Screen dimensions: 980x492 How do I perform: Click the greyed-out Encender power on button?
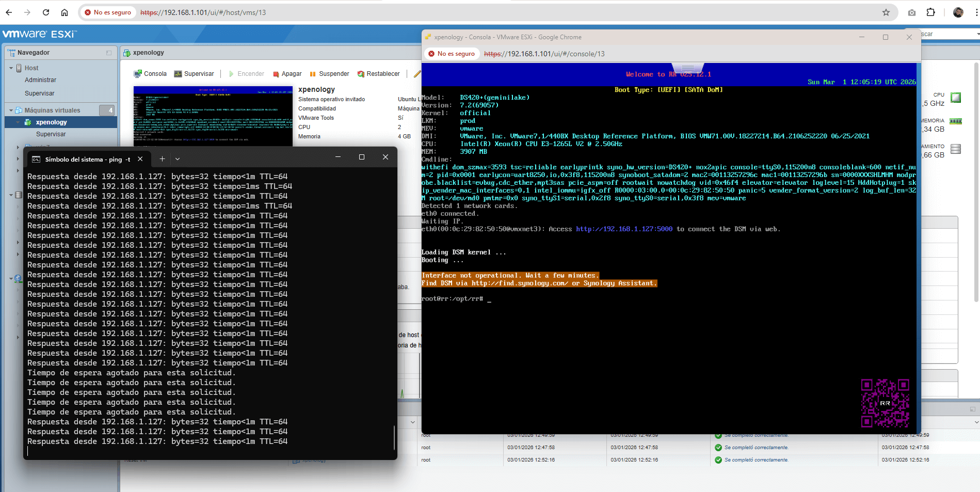246,74
